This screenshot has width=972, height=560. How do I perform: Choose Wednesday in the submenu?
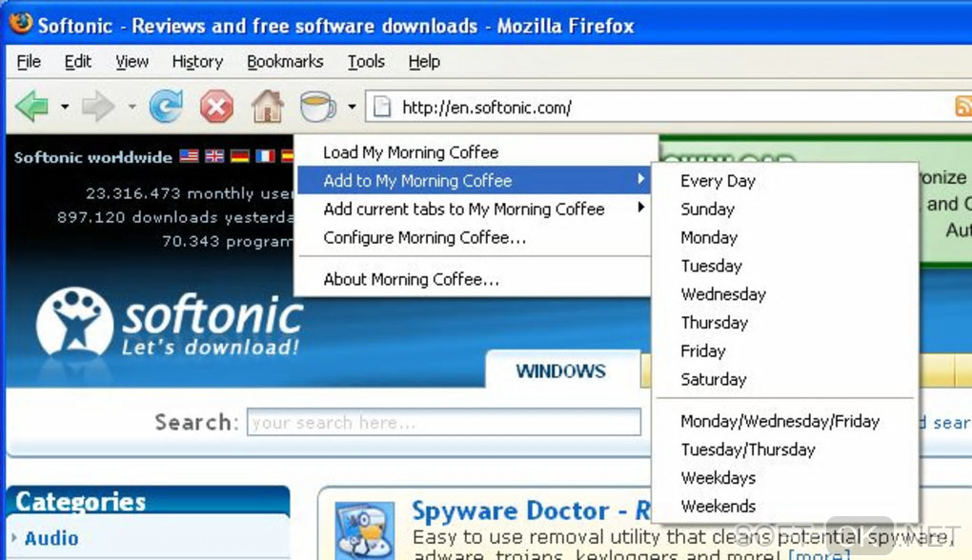[x=785, y=294]
